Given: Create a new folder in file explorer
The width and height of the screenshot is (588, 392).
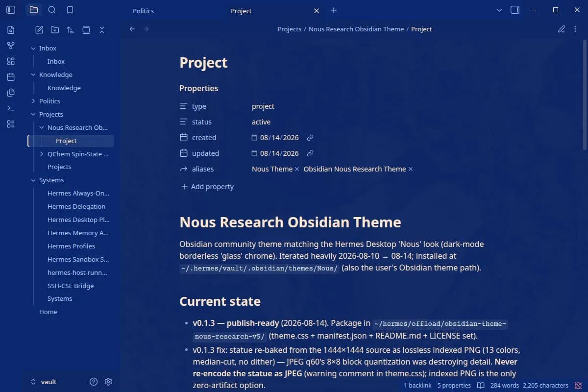Looking at the screenshot, I should pyautogui.click(x=55, y=30).
